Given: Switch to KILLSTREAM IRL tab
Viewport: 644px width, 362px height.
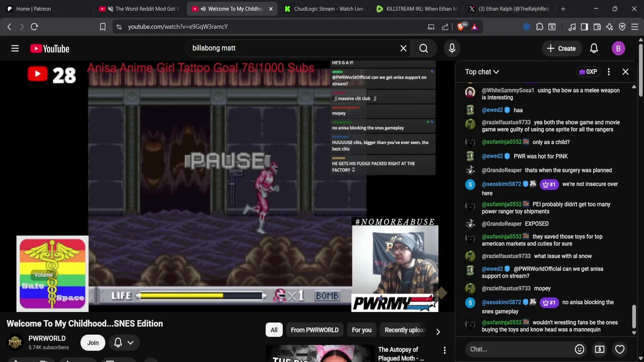Looking at the screenshot, I should 417,9.
